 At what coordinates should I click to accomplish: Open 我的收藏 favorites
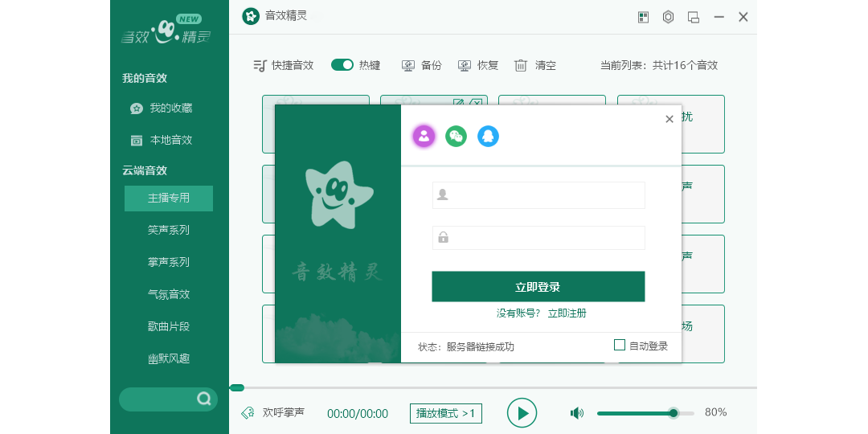click(x=161, y=108)
